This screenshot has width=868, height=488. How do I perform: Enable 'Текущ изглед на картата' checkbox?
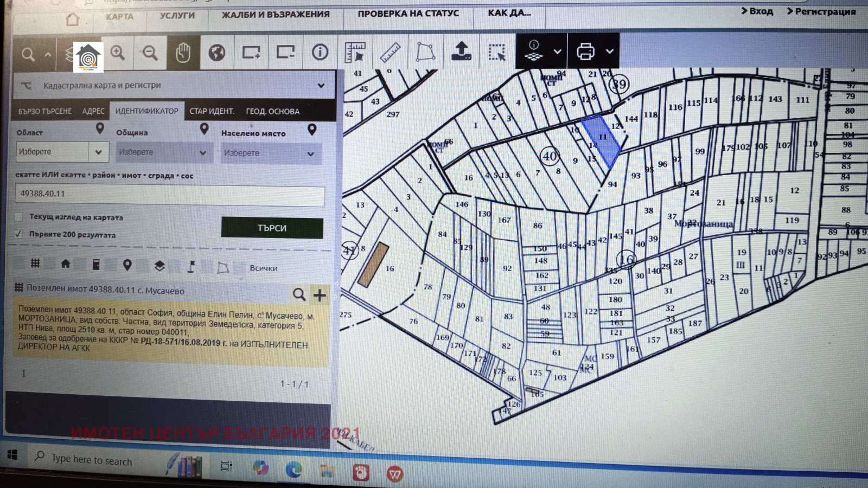19,217
